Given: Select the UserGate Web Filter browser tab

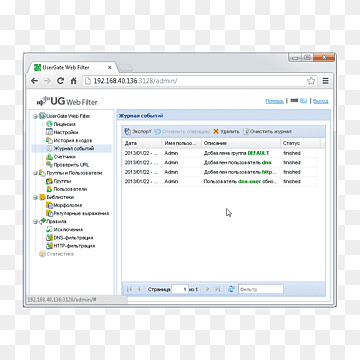Looking at the screenshot, I should click(x=71, y=67).
